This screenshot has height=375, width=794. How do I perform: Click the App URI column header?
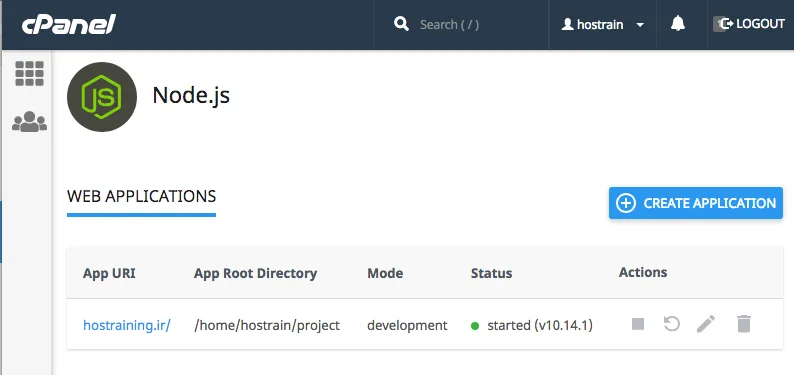pyautogui.click(x=109, y=273)
